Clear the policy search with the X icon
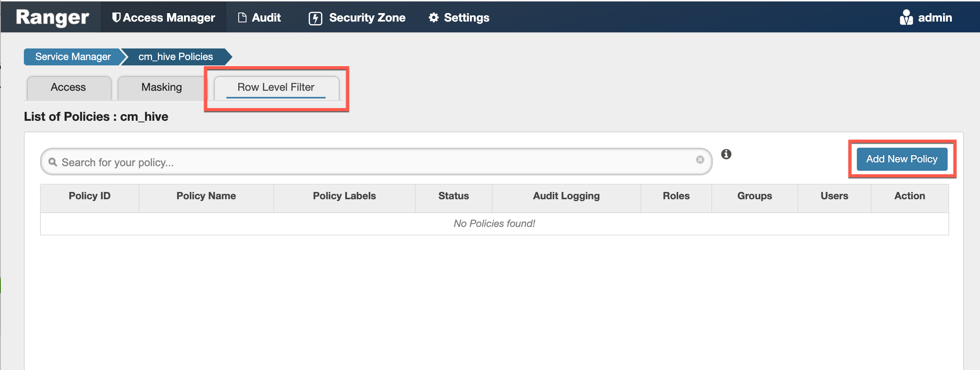 point(700,160)
